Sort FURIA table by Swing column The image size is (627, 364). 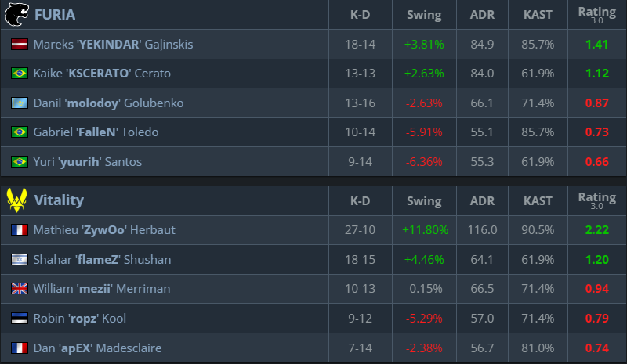[x=424, y=15]
